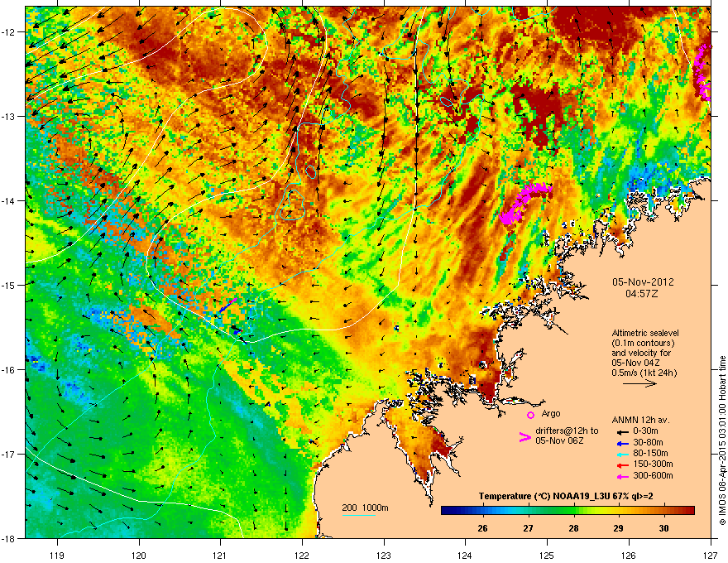Click the date text 05-Nov-2012
The image size is (728, 563).
643,282
